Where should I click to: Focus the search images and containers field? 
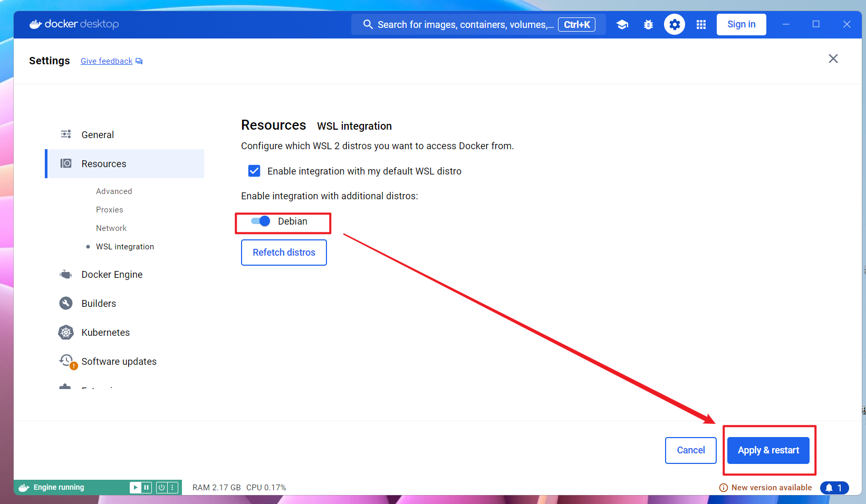pyautogui.click(x=478, y=24)
